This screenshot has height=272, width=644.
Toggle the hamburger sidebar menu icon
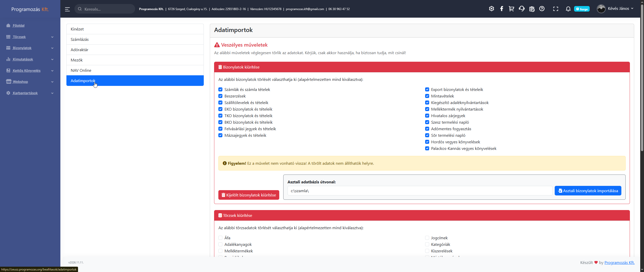[x=67, y=9]
